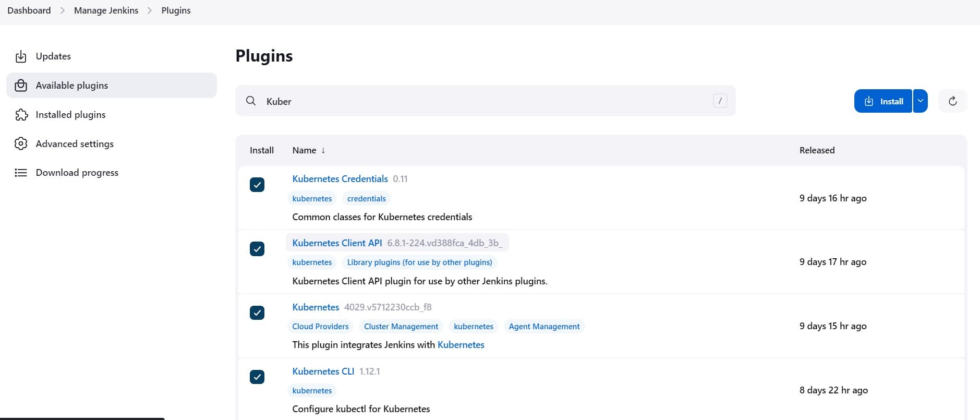980x420 pixels.
Task: Open the Kubernetes CLI plugin link
Action: coord(323,371)
